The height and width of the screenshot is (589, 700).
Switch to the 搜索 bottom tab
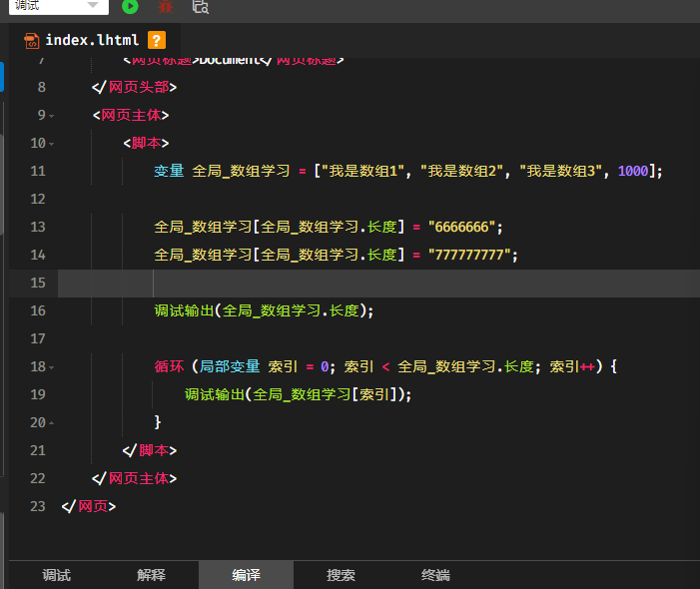coord(341,575)
